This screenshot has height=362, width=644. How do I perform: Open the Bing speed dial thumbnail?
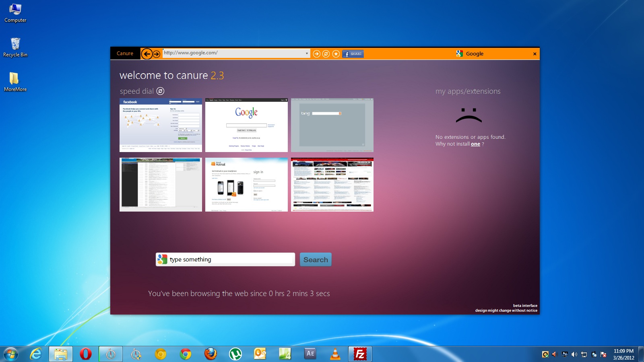332,125
